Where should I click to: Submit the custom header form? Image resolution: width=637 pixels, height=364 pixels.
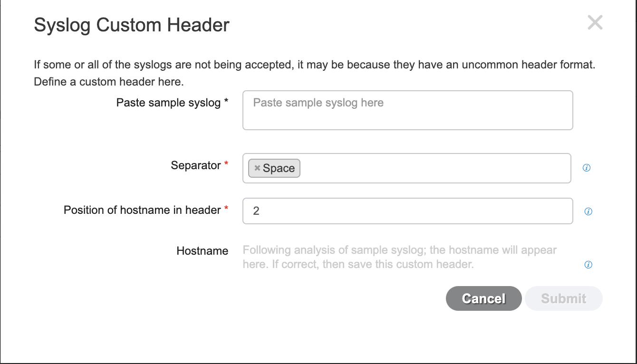563,298
